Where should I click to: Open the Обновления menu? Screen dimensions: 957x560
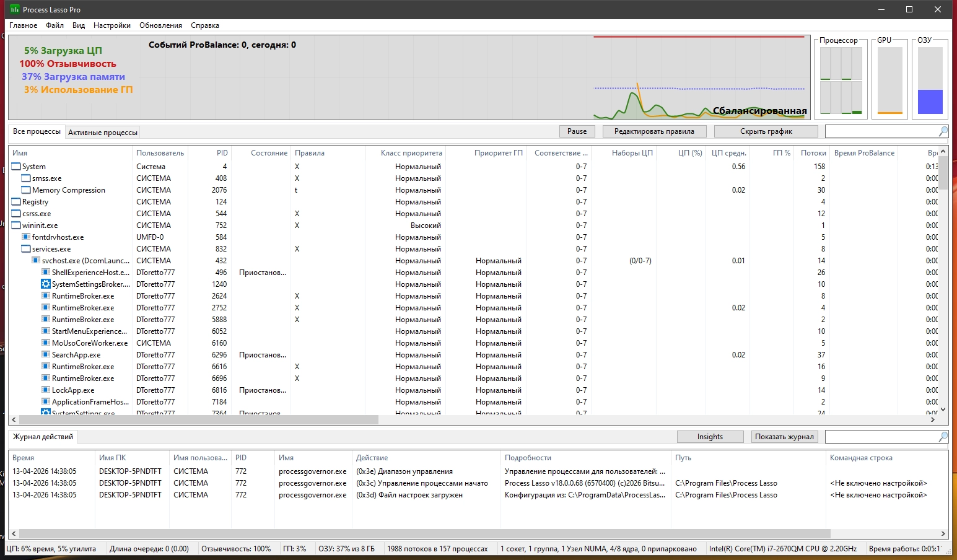[161, 25]
